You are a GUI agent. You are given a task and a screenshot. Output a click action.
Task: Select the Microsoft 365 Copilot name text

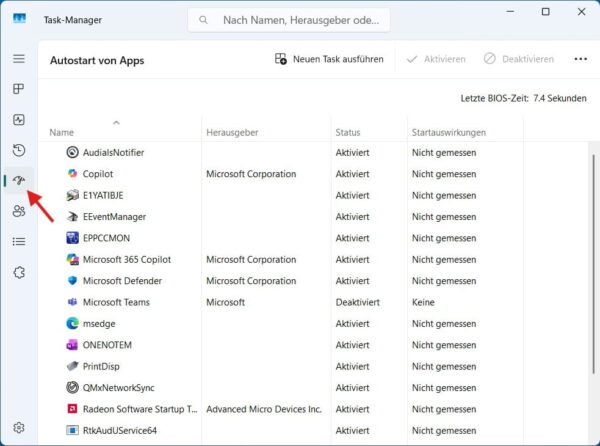(127, 260)
